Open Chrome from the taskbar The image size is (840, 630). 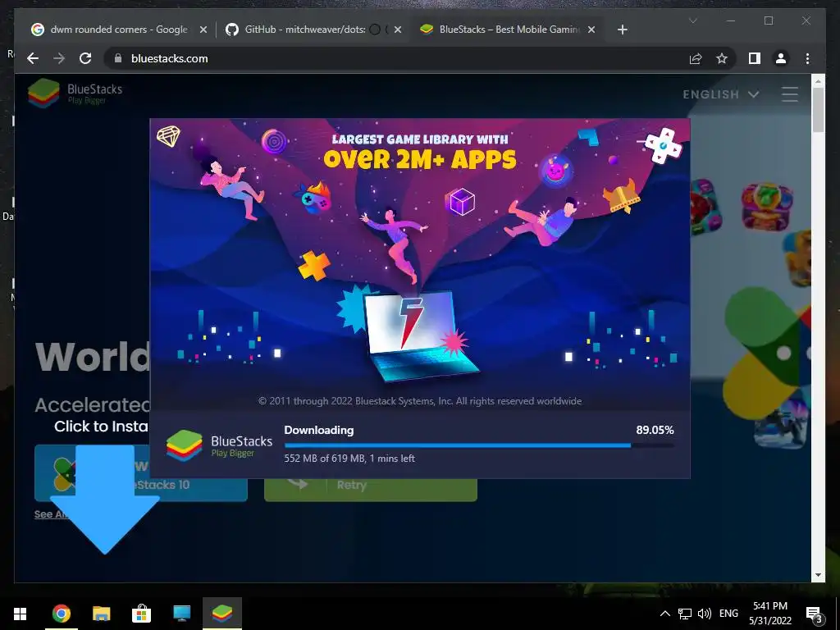coord(61,614)
